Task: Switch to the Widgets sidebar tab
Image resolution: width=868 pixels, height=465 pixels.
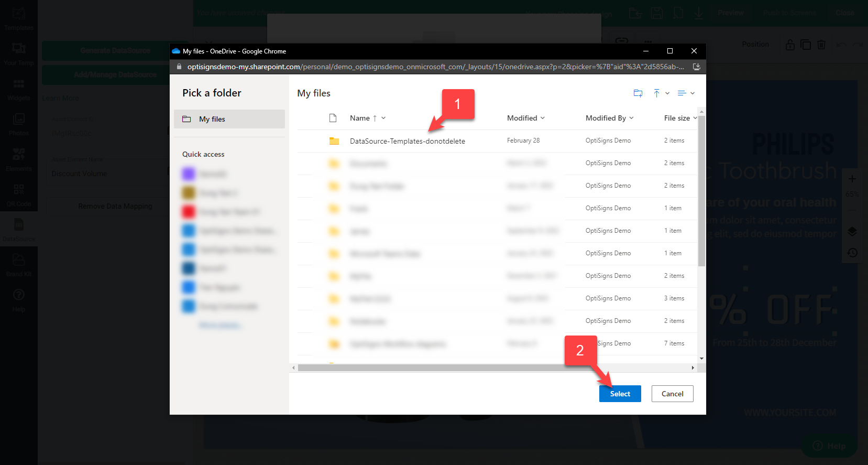Action: tap(19, 89)
